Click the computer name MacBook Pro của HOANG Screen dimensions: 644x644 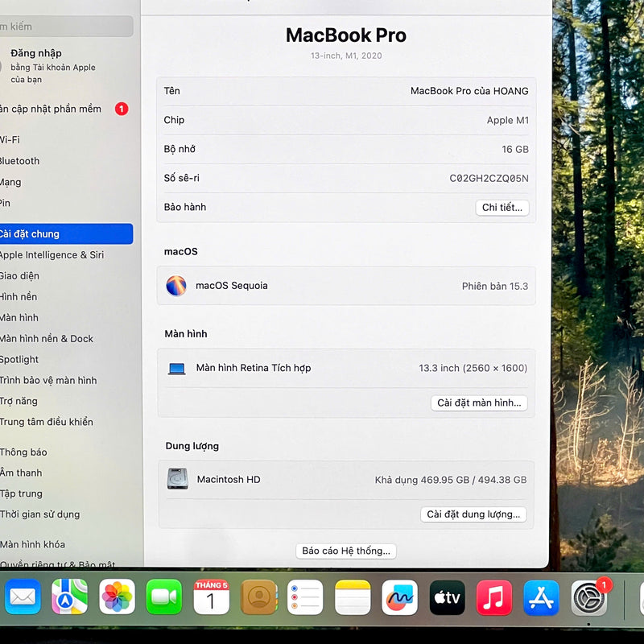(x=469, y=91)
